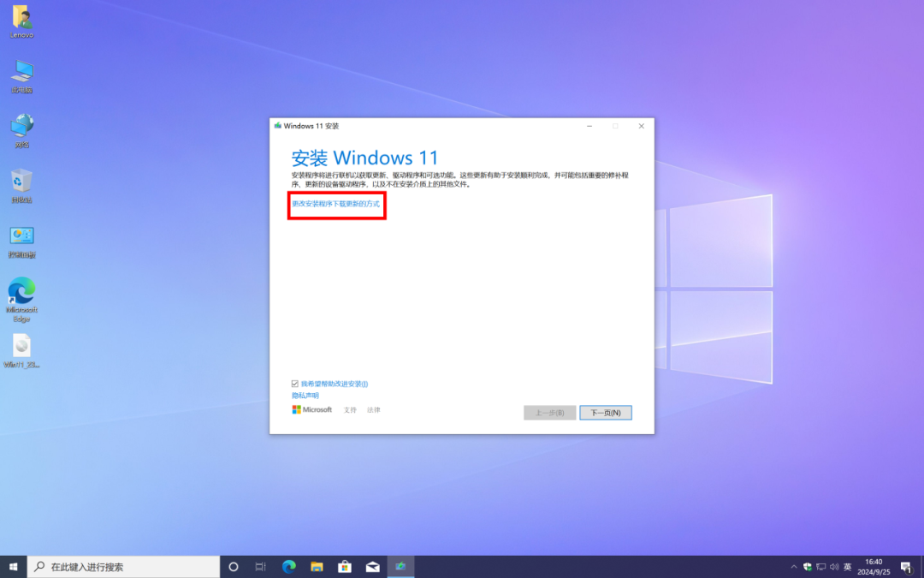This screenshot has width=924, height=578.
Task: Open the 隐私声明 link
Action: click(305, 395)
